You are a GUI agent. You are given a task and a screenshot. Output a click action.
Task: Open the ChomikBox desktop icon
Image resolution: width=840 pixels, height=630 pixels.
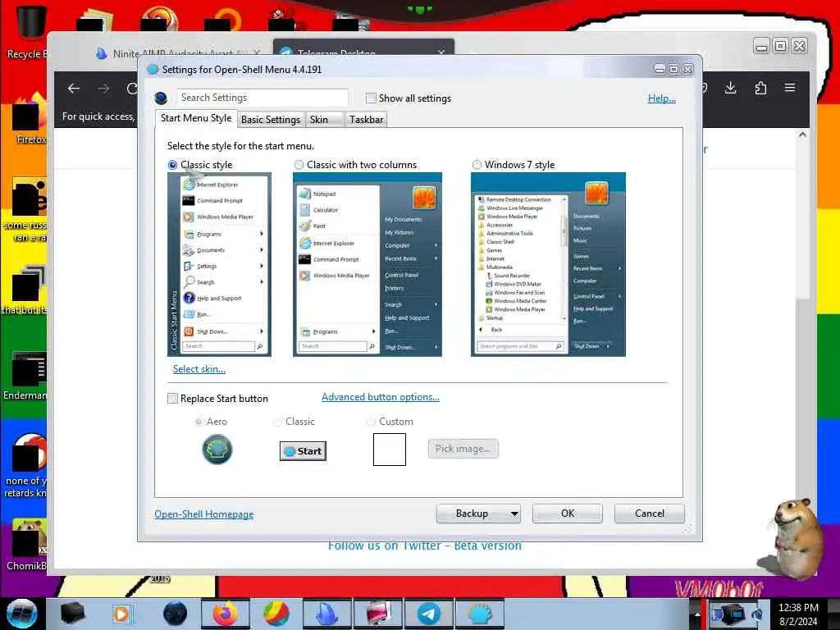[x=27, y=545]
